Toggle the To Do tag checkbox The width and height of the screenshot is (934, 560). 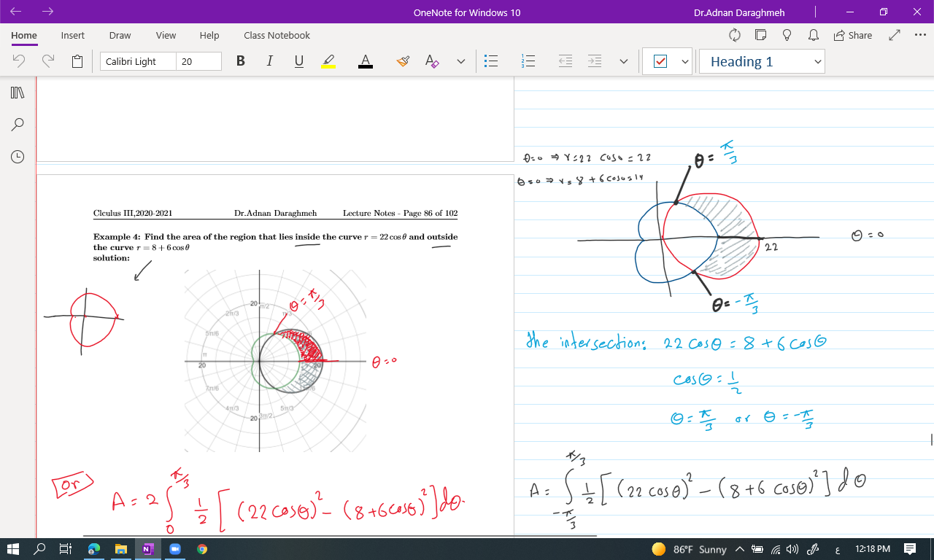pyautogui.click(x=660, y=62)
